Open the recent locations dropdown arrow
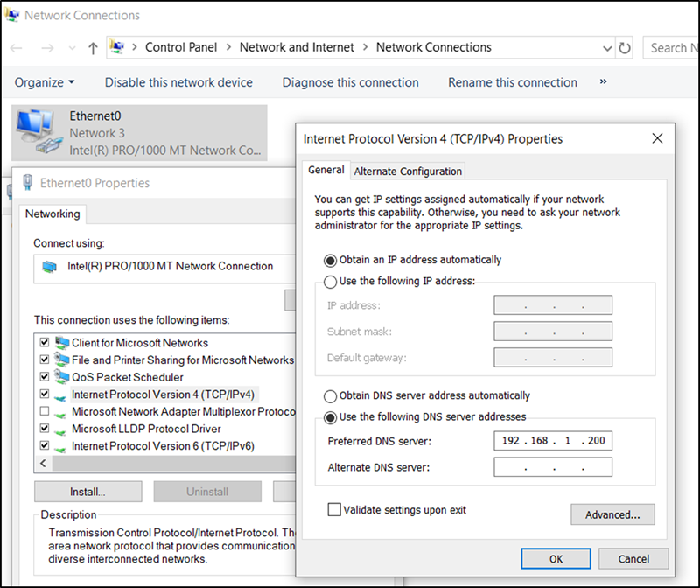 (72, 48)
